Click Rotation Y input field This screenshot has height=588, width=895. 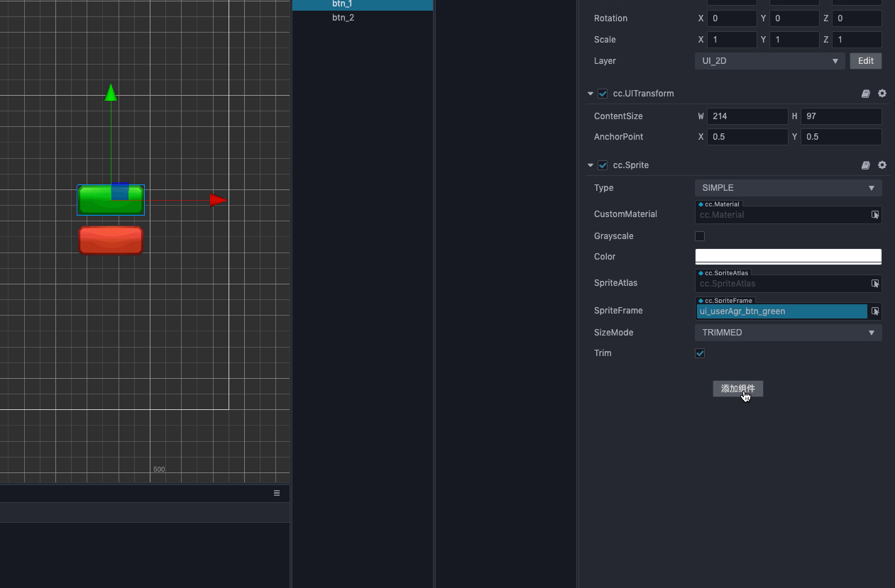coord(794,18)
